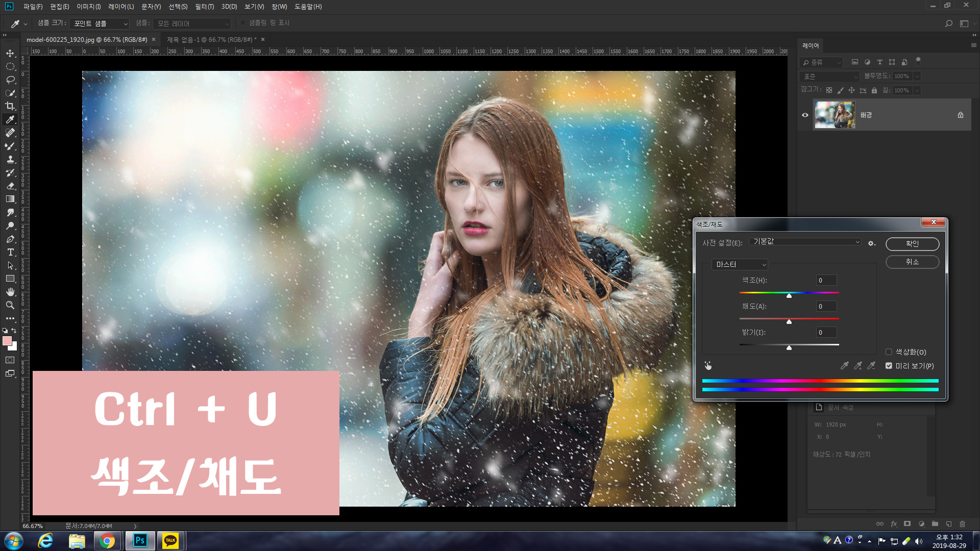This screenshot has width=980, height=551.
Task: Expand the 포인트 샘플 sample size dropdown
Action: click(x=100, y=23)
